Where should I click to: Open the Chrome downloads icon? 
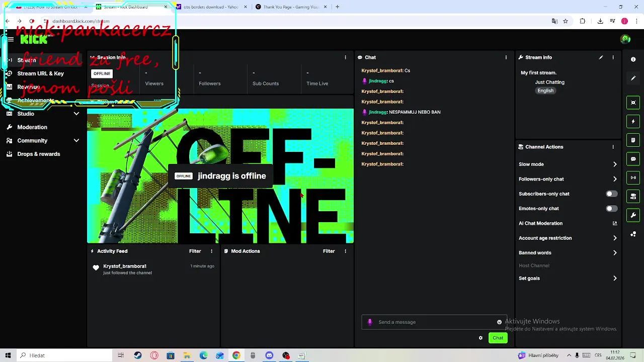click(x=600, y=21)
